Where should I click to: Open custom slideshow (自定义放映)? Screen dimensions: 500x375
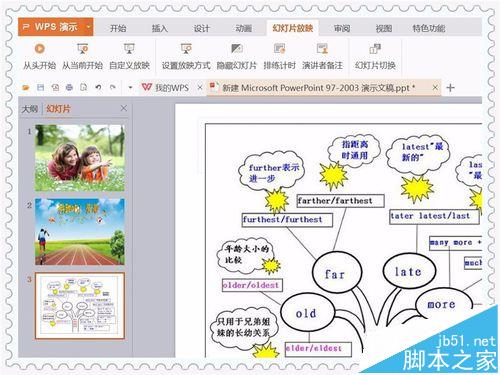click(129, 57)
